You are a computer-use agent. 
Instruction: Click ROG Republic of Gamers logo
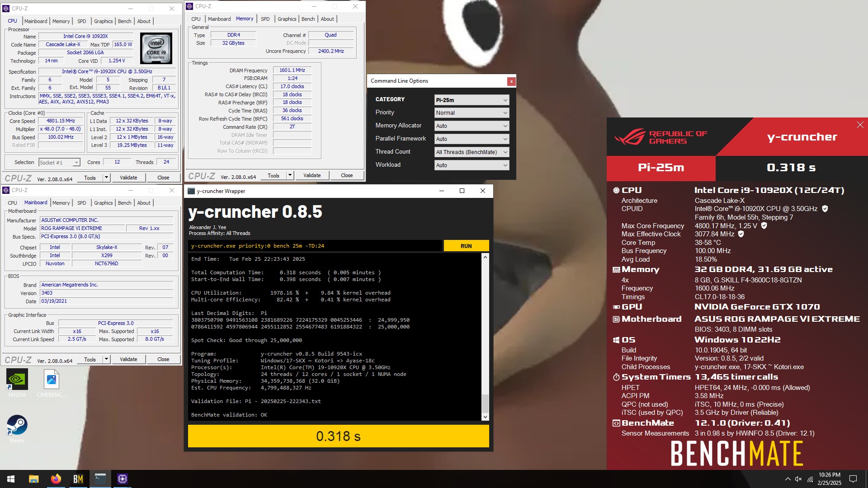click(661, 137)
